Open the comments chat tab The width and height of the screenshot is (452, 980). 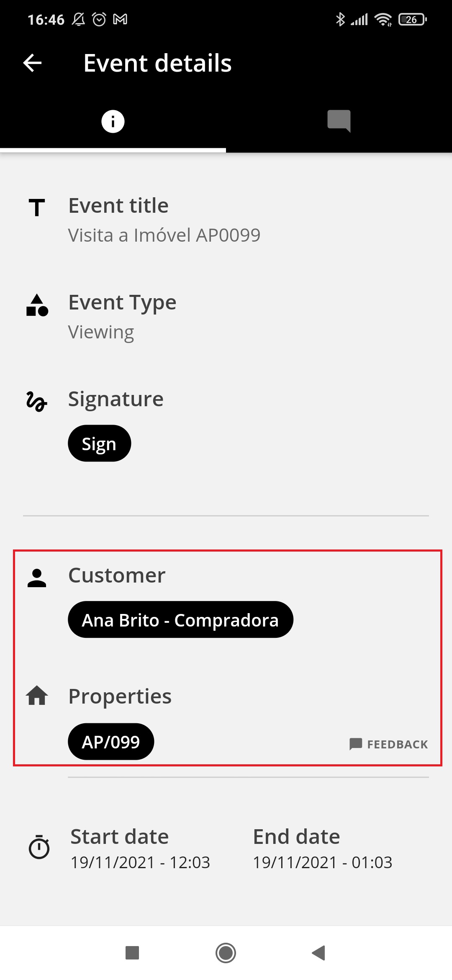point(339,121)
